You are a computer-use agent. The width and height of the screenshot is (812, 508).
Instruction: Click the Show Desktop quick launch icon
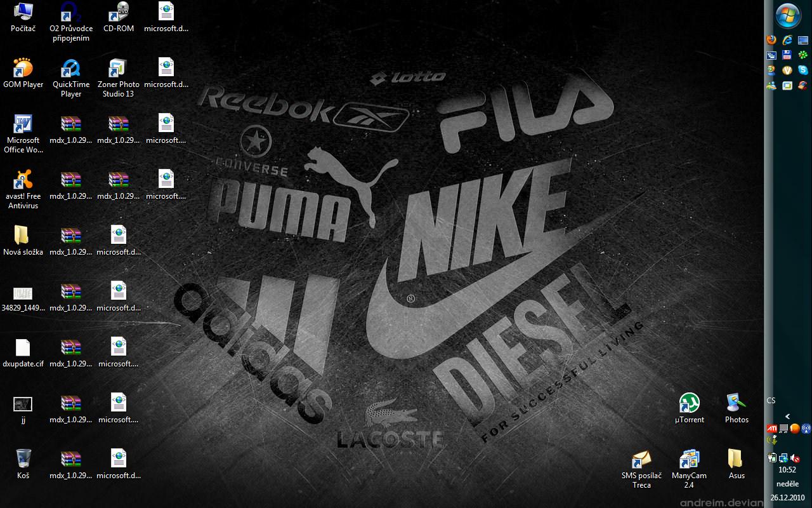[x=803, y=39]
